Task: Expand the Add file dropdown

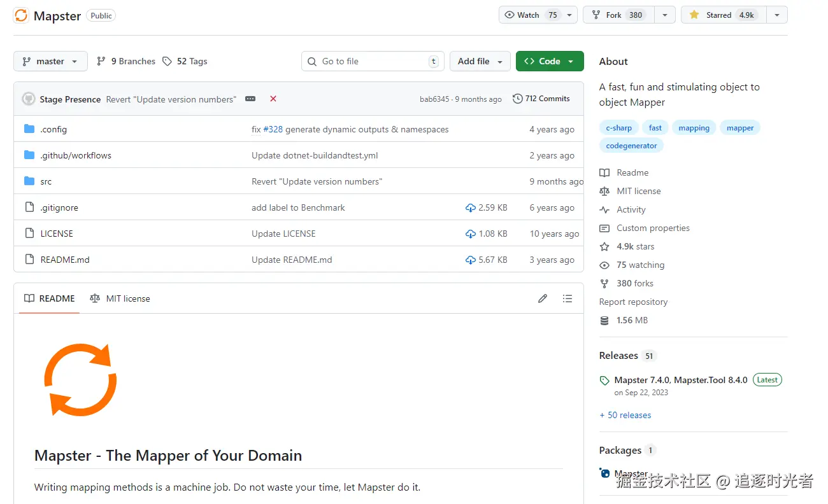Action: pos(480,61)
